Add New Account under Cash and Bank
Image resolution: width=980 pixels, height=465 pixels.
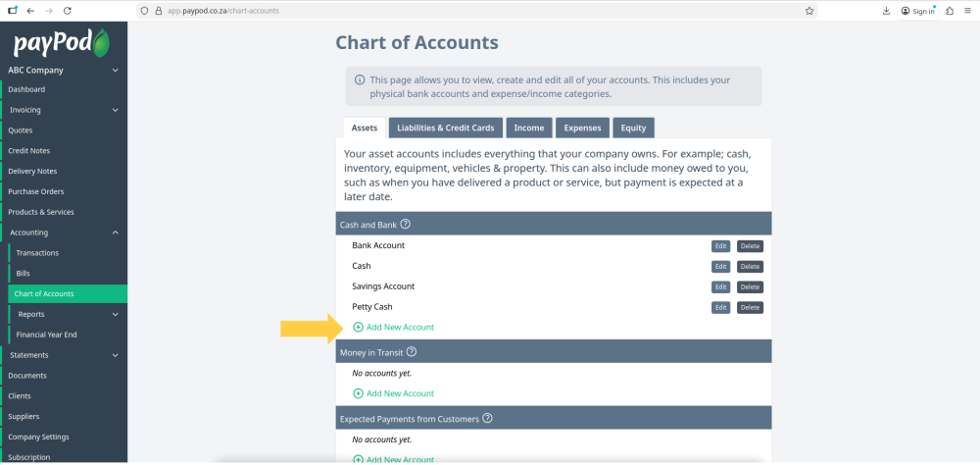tap(393, 327)
